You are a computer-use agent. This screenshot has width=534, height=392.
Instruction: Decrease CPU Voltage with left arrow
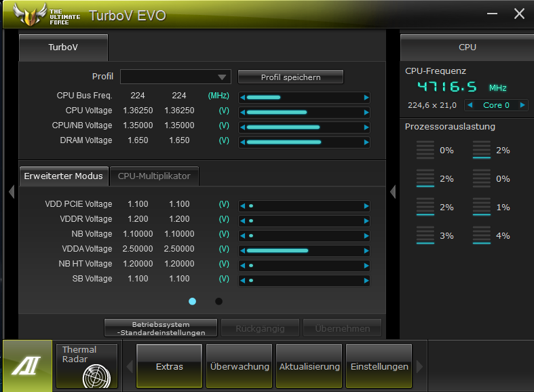tap(242, 113)
